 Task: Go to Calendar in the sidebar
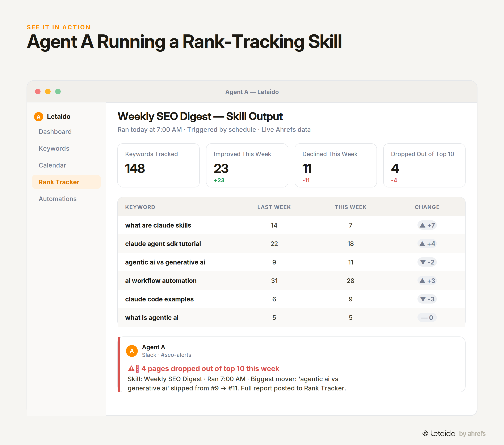(52, 165)
